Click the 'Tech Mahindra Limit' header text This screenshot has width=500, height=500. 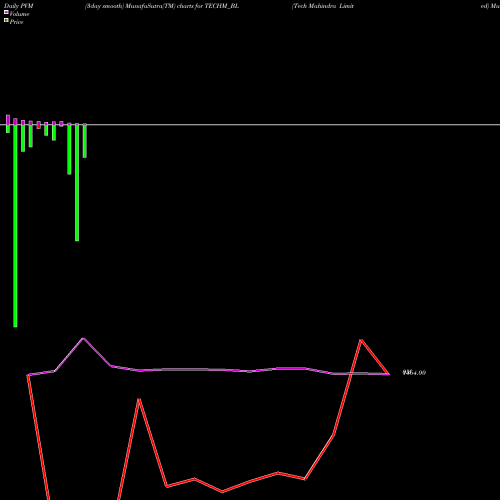(x=323, y=6)
